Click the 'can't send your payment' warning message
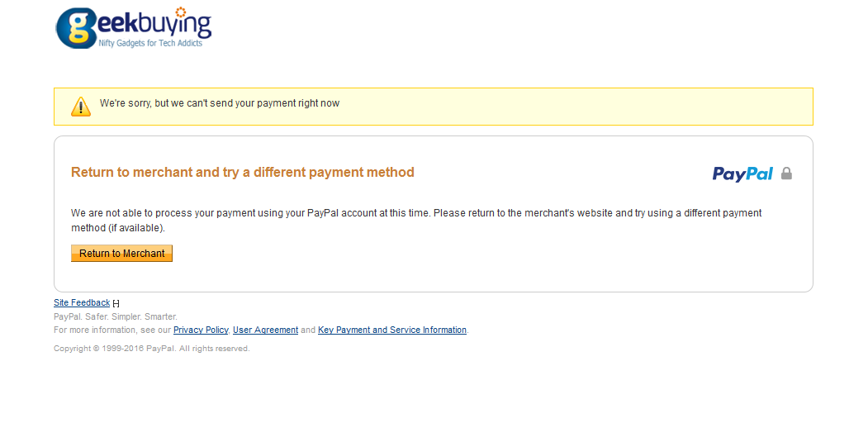 point(220,104)
